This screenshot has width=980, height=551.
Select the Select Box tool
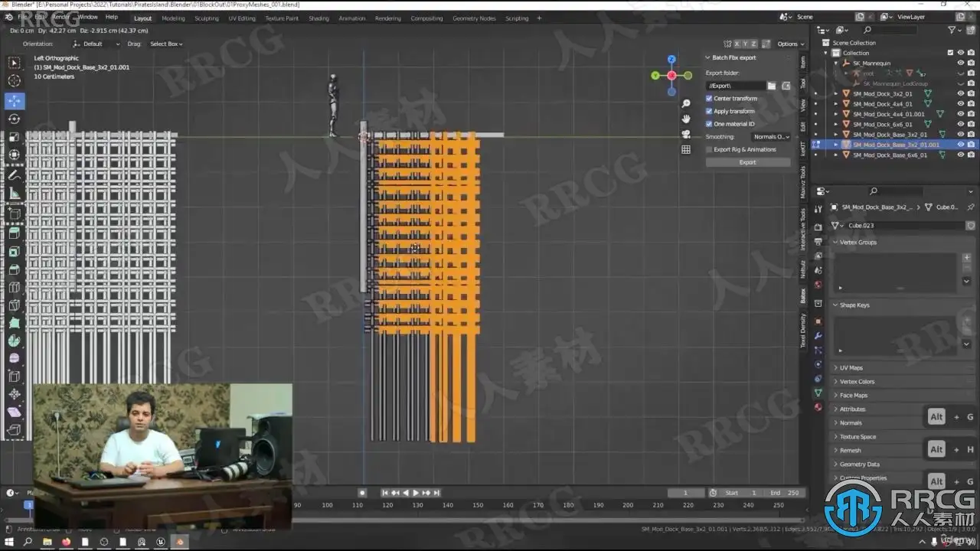pyautogui.click(x=15, y=63)
